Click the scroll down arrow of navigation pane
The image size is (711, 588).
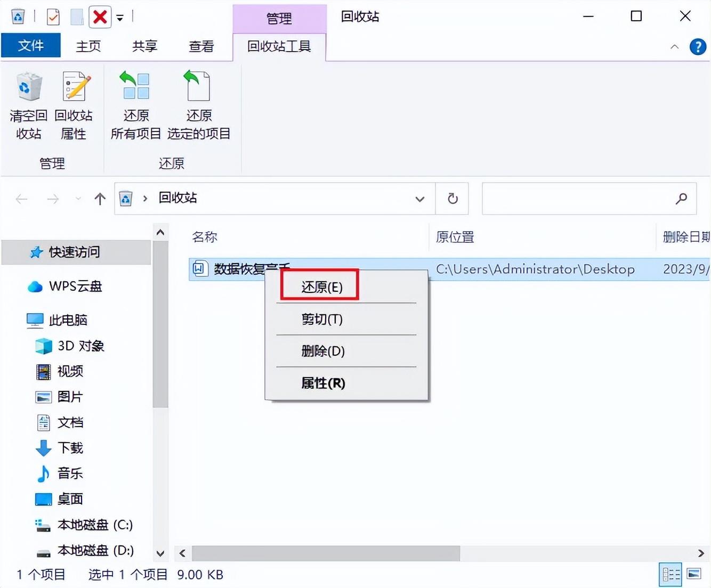tap(160, 554)
